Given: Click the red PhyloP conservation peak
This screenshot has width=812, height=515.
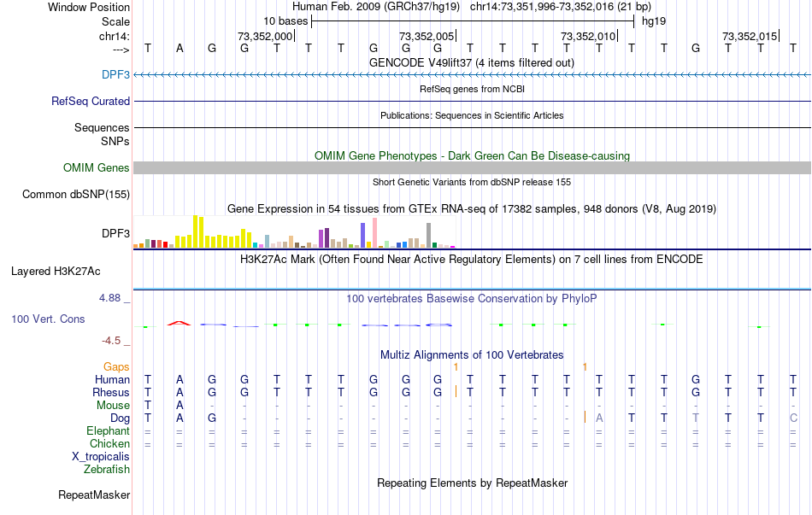Looking at the screenshot, I should pyautogui.click(x=179, y=323).
